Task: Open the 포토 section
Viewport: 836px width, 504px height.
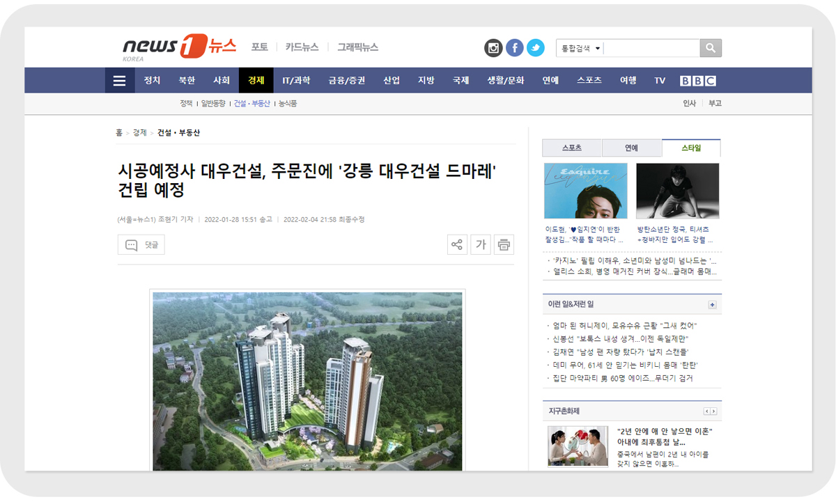Action: [x=260, y=47]
